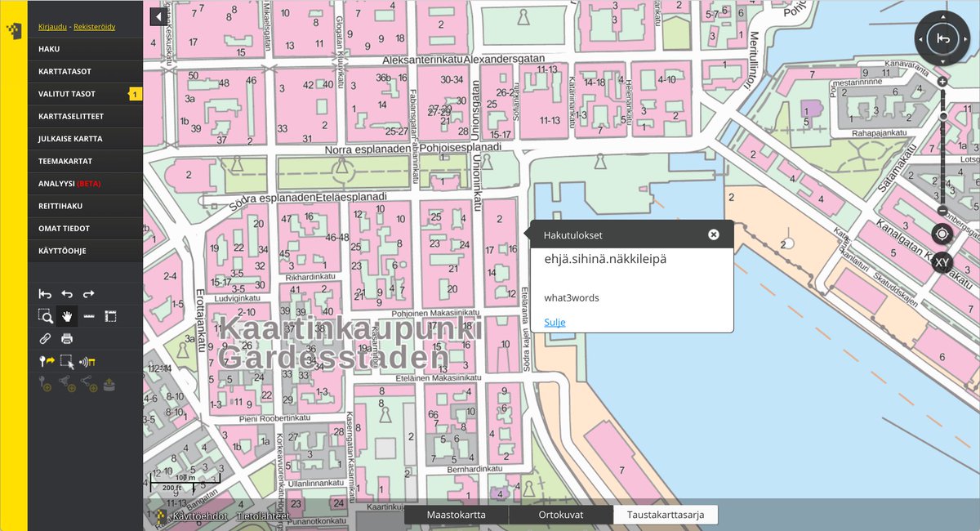
Task: Click the Kaartinkaupunki district label on map
Action: click(350, 328)
